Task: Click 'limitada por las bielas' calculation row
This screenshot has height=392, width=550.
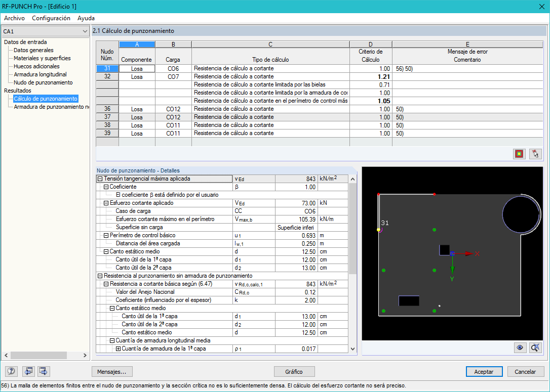Action: pos(270,85)
